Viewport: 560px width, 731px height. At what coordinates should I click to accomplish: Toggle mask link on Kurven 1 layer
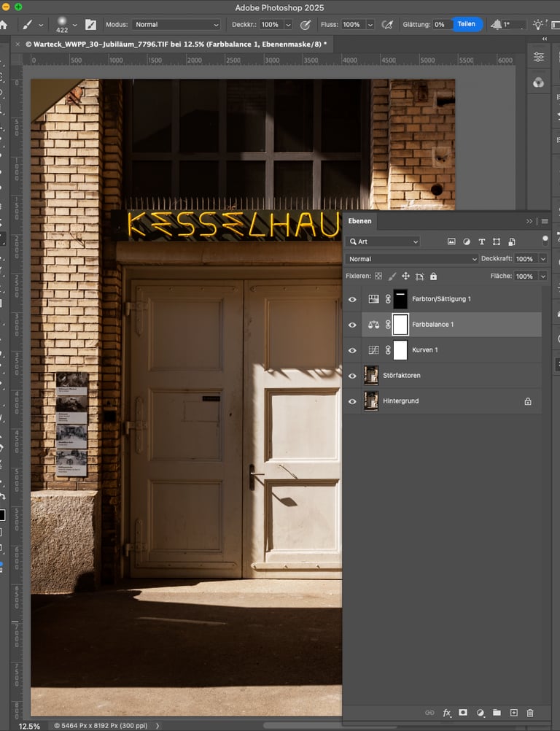click(x=388, y=349)
